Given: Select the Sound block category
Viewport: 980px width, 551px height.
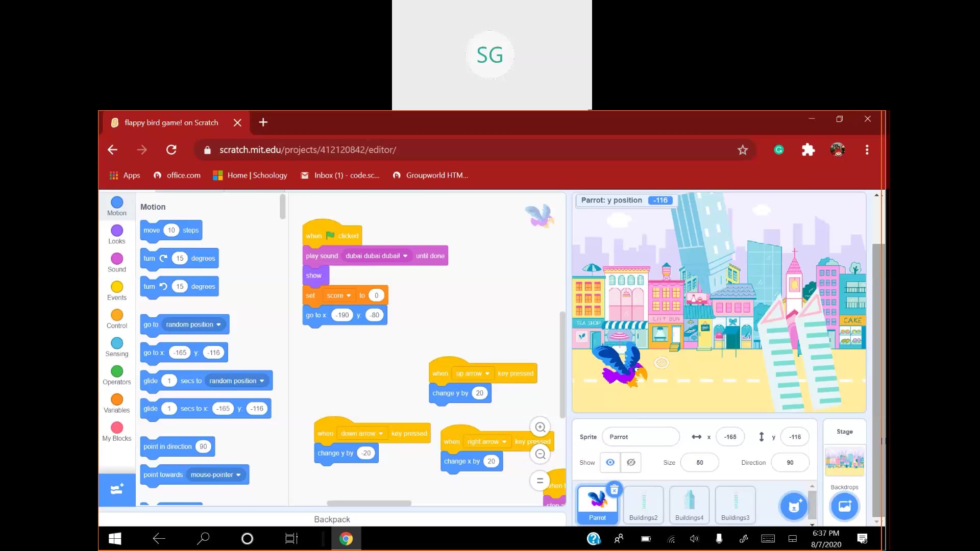Looking at the screenshot, I should click(x=117, y=263).
